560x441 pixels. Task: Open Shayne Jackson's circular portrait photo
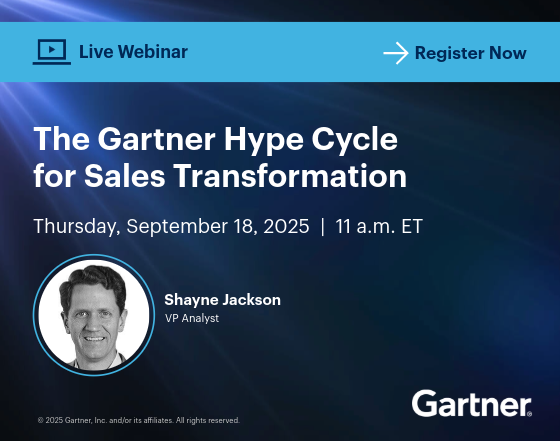(x=94, y=315)
